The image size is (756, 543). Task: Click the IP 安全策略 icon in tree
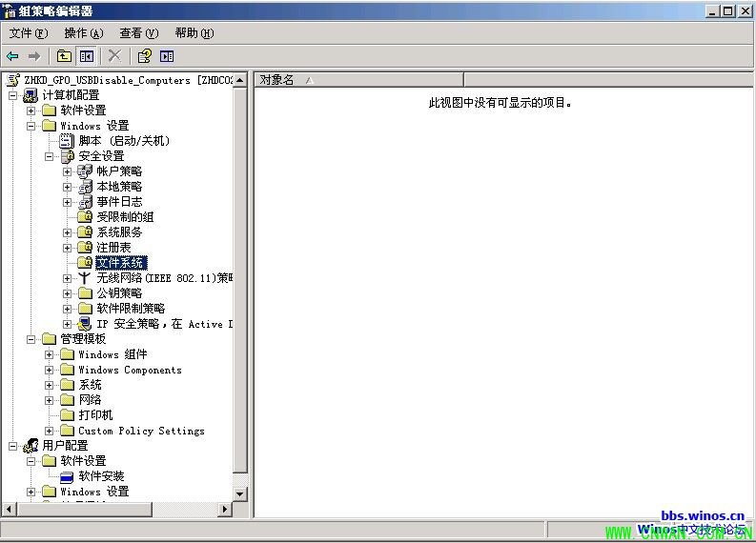pos(85,324)
